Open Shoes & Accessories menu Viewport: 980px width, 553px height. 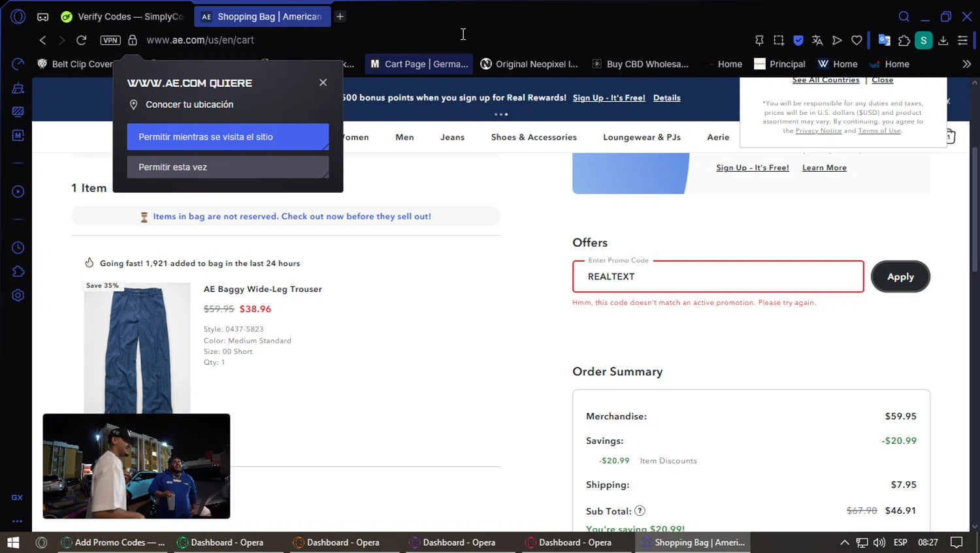[534, 137]
